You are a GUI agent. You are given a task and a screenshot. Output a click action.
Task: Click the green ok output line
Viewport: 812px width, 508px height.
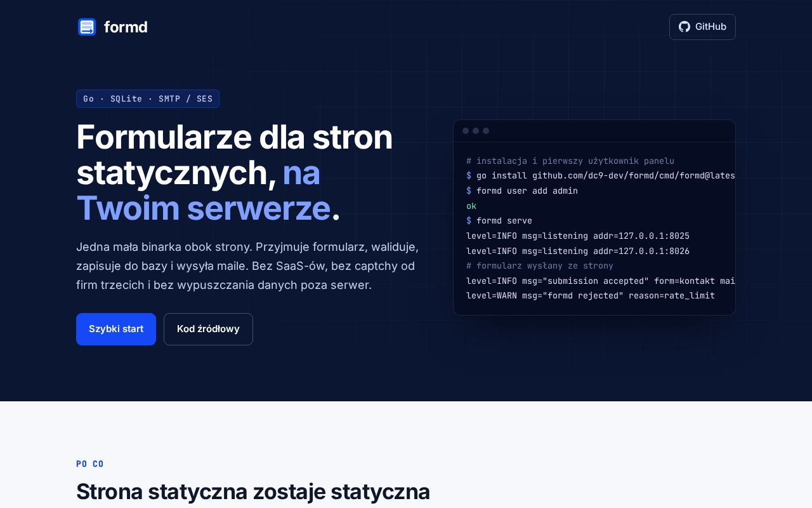pos(471,206)
